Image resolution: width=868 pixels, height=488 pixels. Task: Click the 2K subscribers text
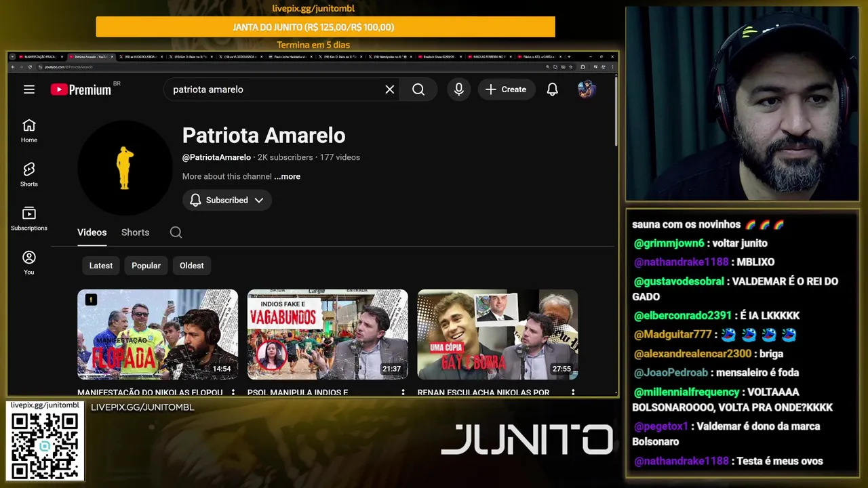coord(285,157)
